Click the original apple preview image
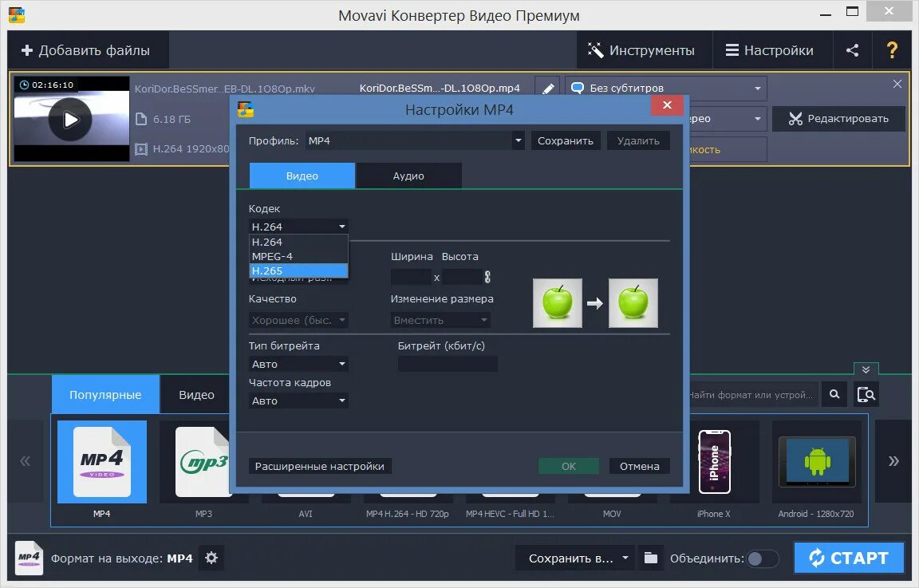The height and width of the screenshot is (588, 919). pos(558,303)
